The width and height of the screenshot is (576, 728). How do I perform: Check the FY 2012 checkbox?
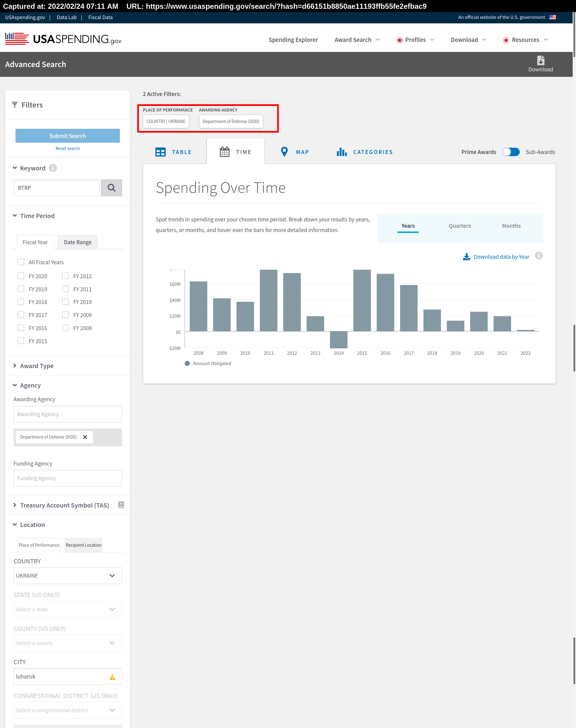point(66,276)
